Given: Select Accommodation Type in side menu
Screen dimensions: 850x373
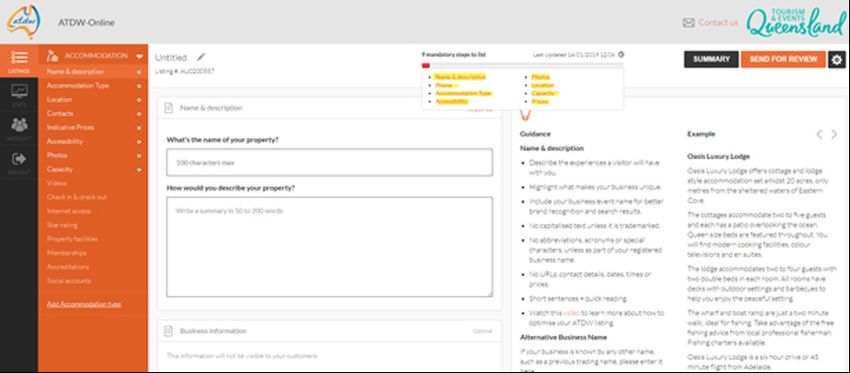Looking at the screenshot, I should (78, 86).
